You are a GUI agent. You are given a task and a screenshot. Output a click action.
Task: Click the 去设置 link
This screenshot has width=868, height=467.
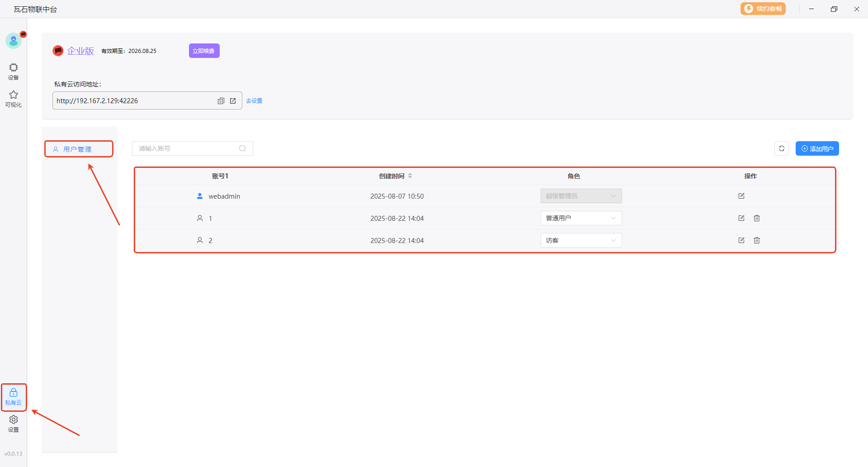pyautogui.click(x=254, y=101)
